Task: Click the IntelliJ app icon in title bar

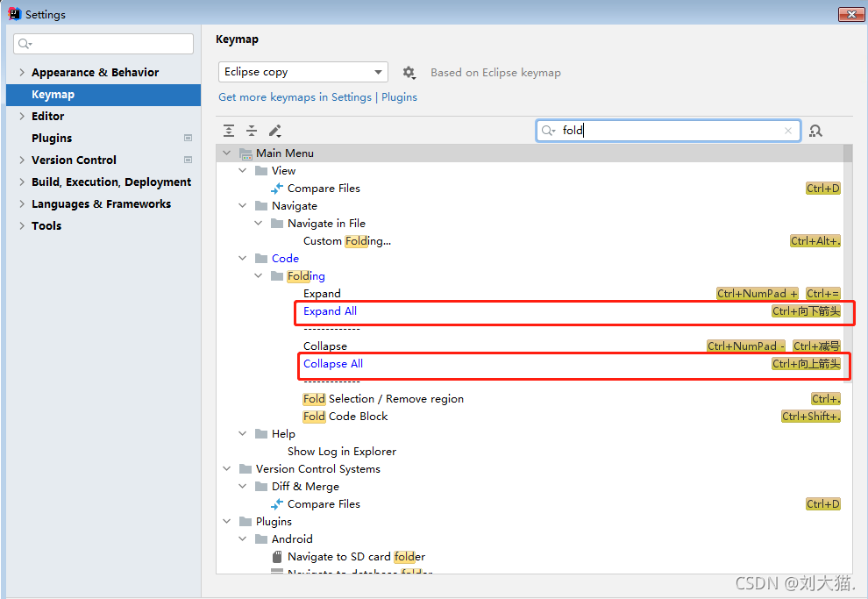Action: [14, 14]
